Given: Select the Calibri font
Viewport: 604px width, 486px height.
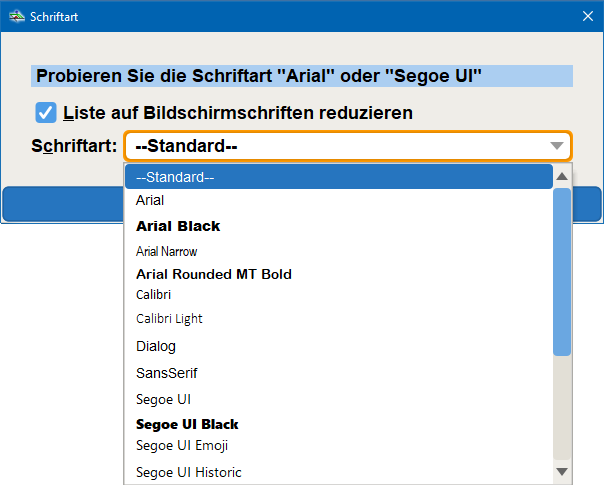Looking at the screenshot, I should click(338, 295).
